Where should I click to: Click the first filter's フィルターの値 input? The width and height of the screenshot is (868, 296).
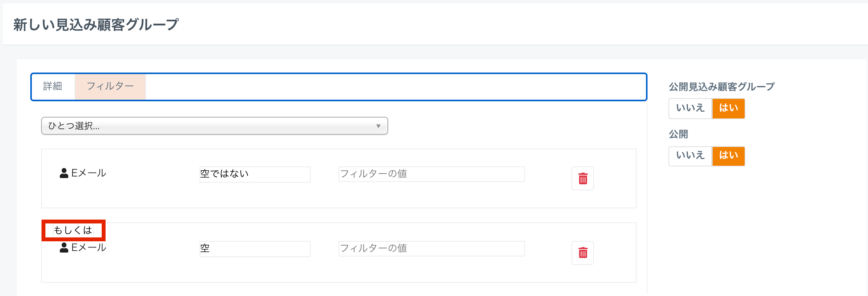(x=431, y=174)
